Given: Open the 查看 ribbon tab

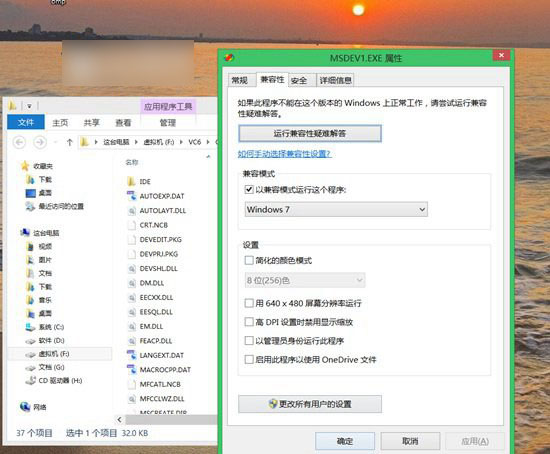Looking at the screenshot, I should (x=123, y=123).
